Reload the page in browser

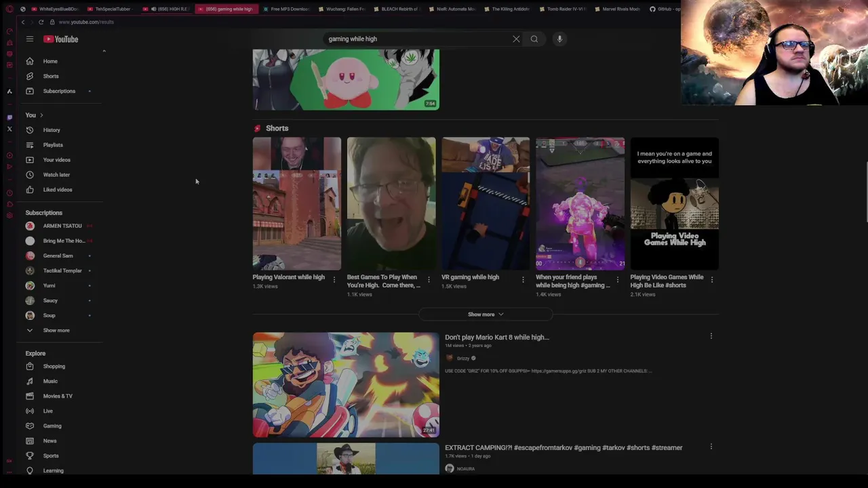click(x=41, y=22)
